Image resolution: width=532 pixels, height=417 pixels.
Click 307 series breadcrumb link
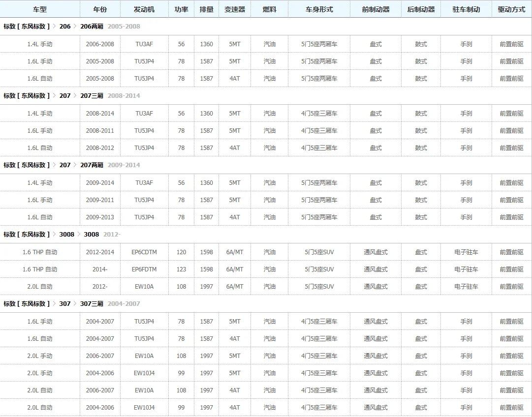point(65,304)
